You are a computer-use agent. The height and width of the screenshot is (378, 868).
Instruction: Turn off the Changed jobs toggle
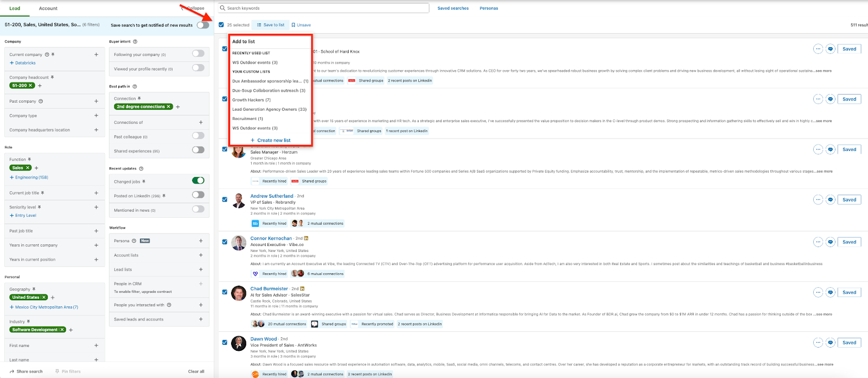(x=198, y=180)
